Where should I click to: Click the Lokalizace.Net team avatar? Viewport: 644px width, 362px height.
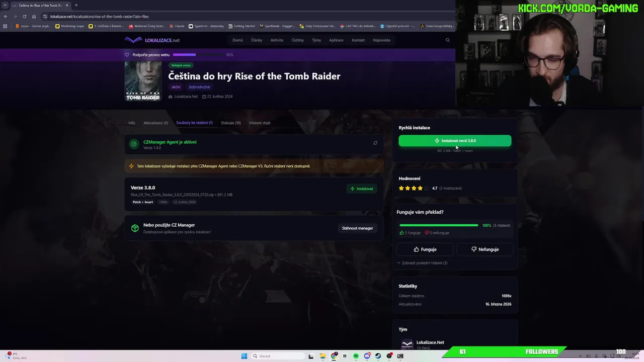407,344
